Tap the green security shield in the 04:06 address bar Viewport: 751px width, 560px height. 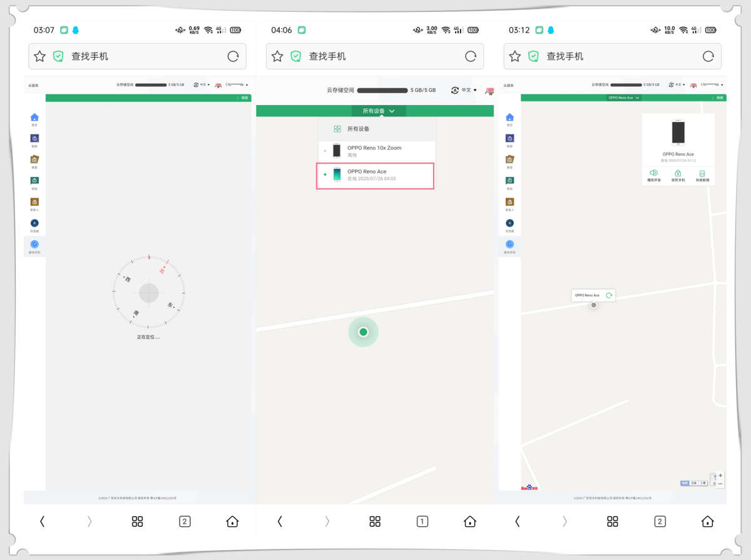click(295, 56)
